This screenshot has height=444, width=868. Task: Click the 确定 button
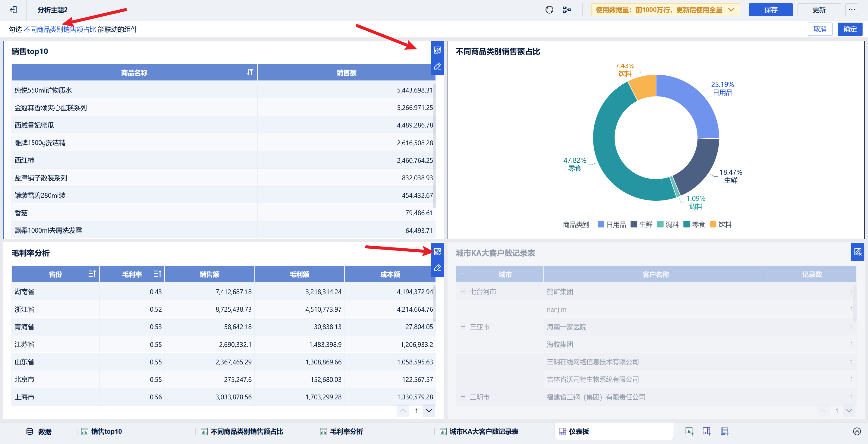tap(850, 29)
